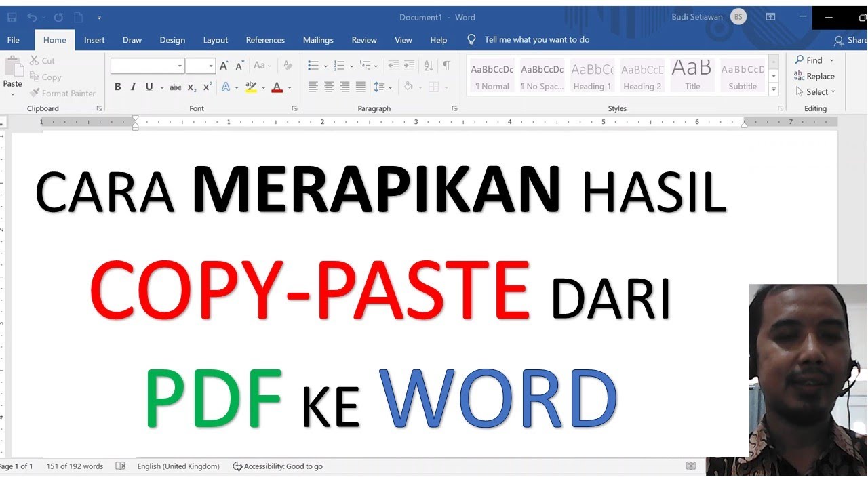Viewport: 868px width, 488px height.
Task: Click the Cut command
Action: (x=42, y=60)
